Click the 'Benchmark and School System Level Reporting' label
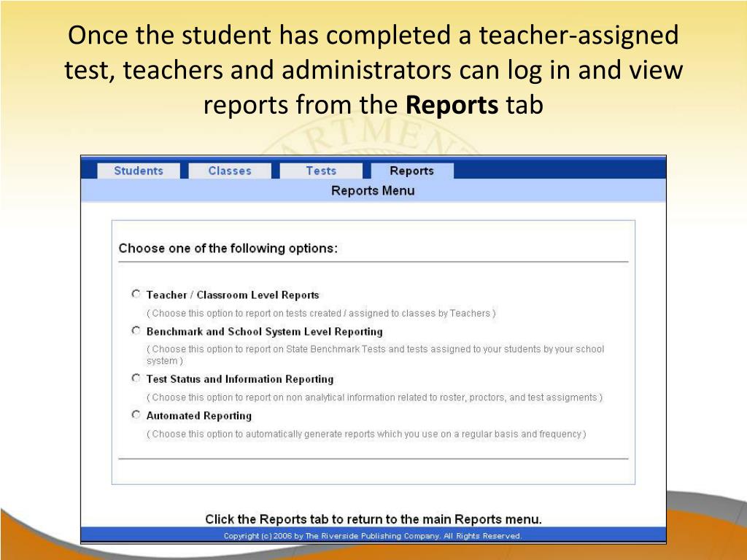Viewport: 747px width, 560px height. (x=264, y=332)
